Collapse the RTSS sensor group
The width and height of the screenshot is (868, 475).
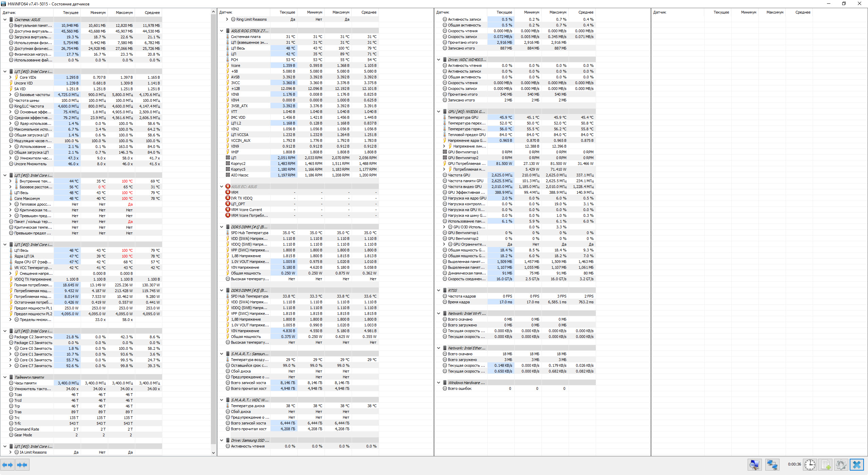pyautogui.click(x=439, y=290)
